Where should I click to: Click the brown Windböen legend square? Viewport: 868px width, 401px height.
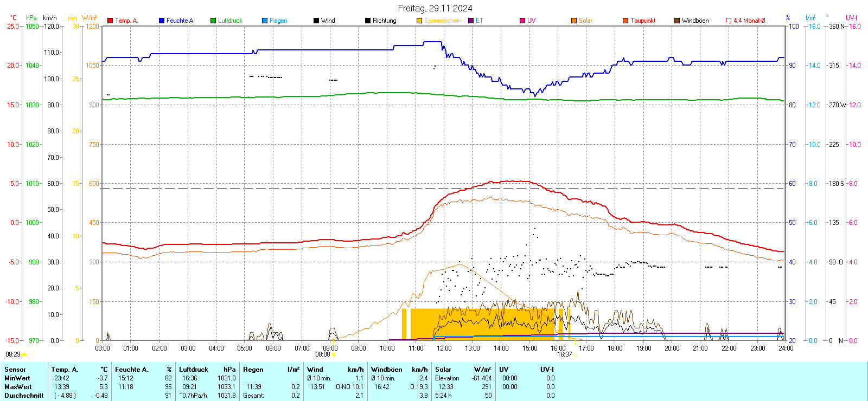(677, 21)
